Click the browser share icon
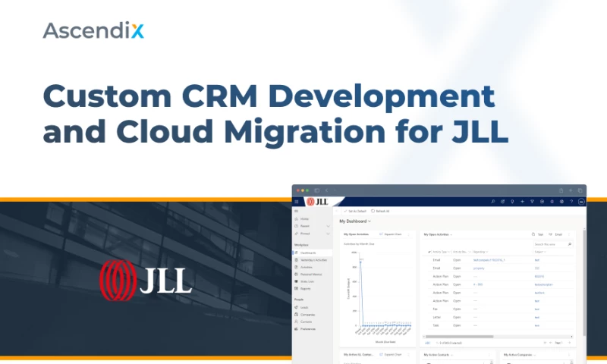The width and height of the screenshot is (607, 364). [x=561, y=190]
